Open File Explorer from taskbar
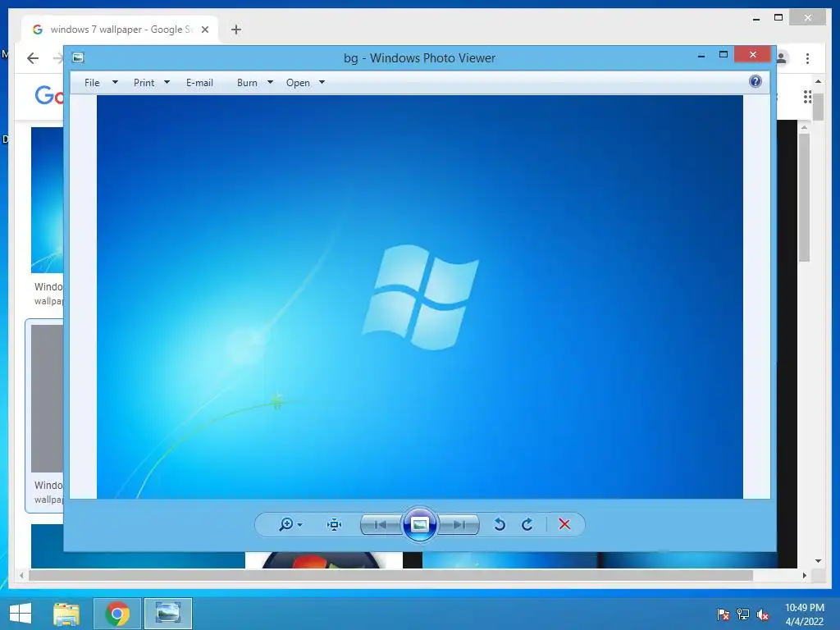 pos(66,614)
